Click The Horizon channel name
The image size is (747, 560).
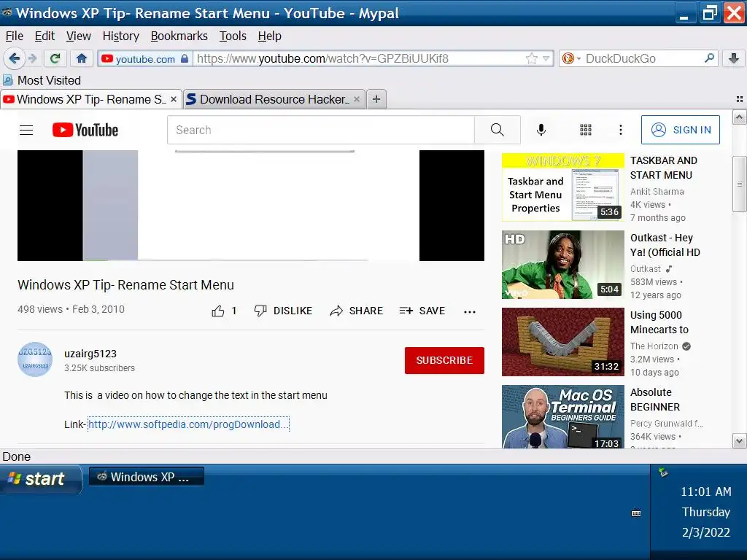tap(654, 346)
